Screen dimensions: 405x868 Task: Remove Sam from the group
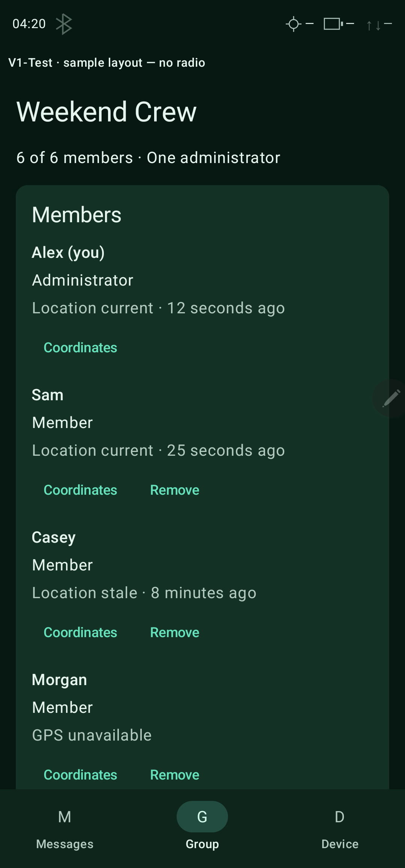tap(175, 490)
